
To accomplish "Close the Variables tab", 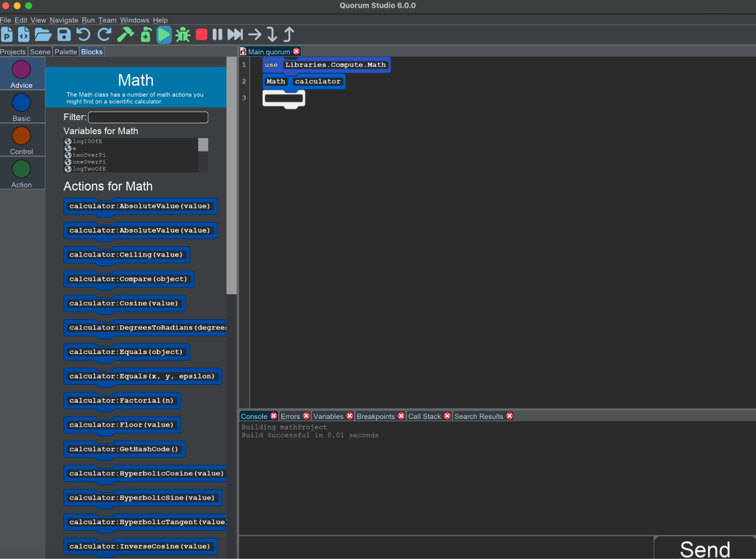I will point(349,416).
